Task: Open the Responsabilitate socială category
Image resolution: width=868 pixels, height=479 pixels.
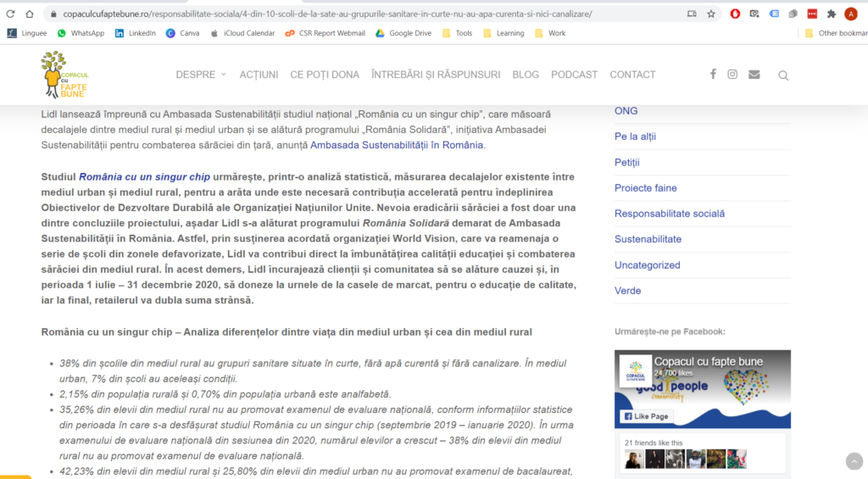Action: (x=670, y=214)
